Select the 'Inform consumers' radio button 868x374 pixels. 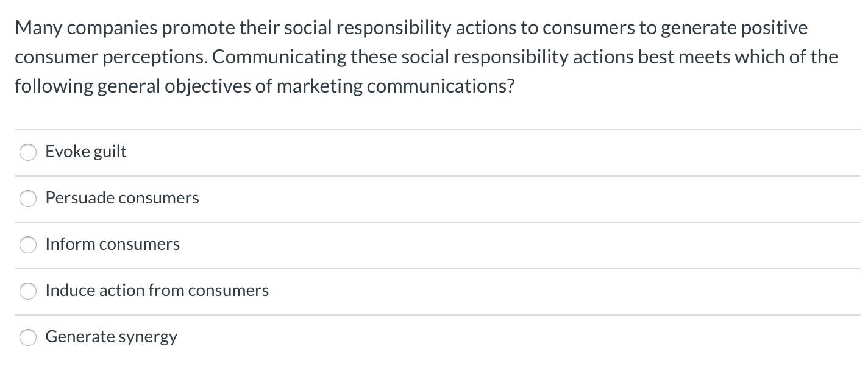[x=28, y=245]
